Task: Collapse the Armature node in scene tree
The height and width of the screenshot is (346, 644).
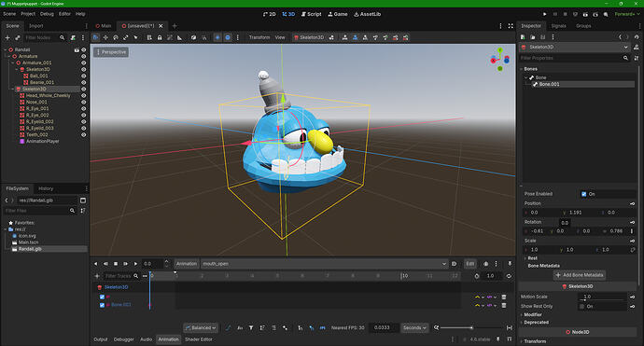Action: (x=9, y=56)
